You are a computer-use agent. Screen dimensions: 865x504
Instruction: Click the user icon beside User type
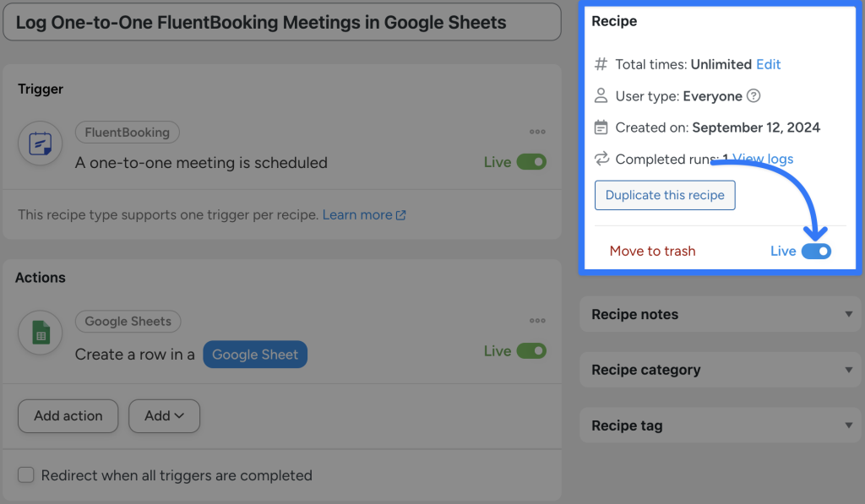coord(601,96)
